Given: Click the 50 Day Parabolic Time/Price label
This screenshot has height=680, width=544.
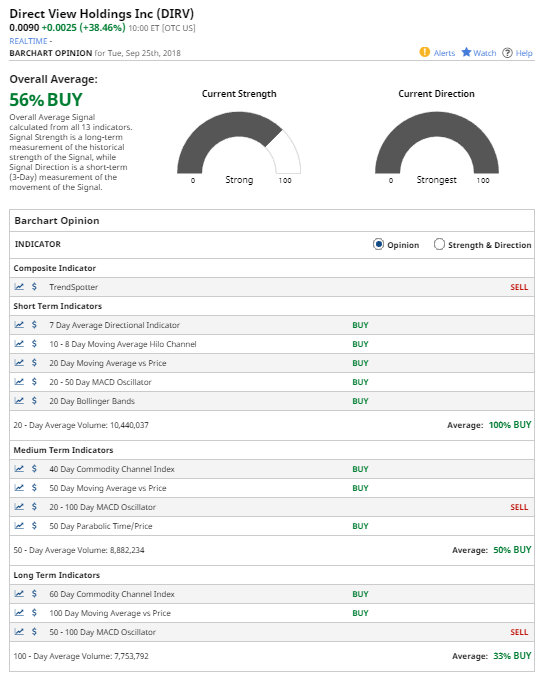Looking at the screenshot, I should pos(101,526).
